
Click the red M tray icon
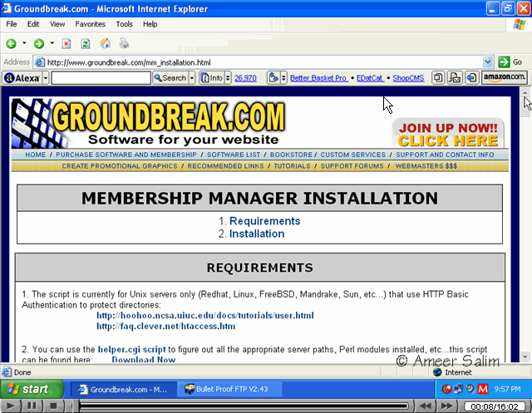coord(483,389)
